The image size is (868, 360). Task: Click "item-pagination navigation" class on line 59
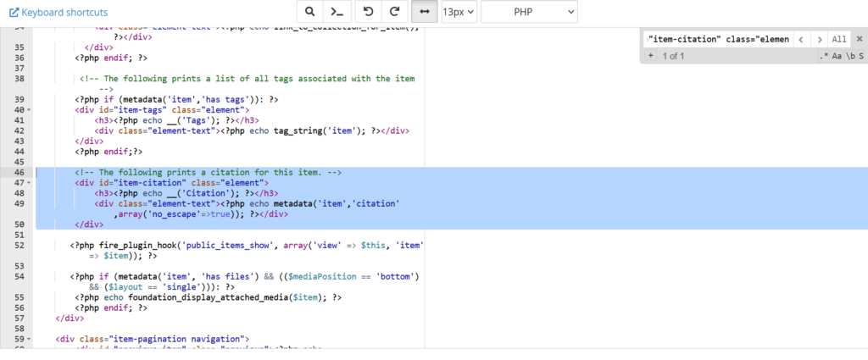tap(177, 339)
